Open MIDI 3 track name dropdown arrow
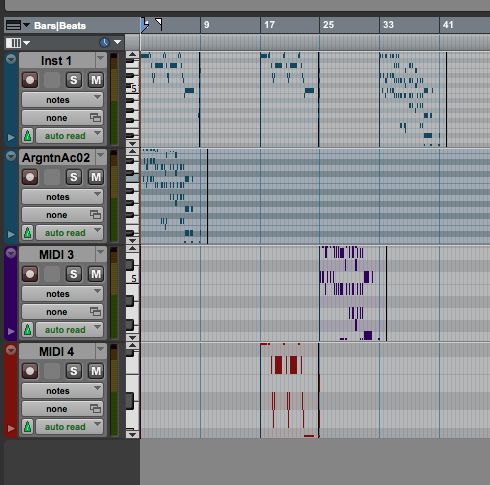 pos(100,253)
